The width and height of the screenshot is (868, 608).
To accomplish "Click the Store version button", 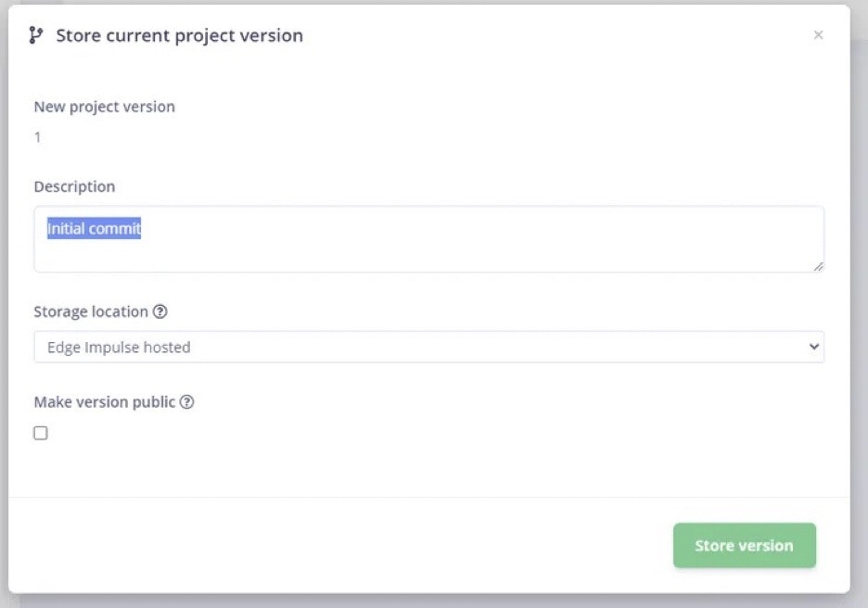I will pos(745,546).
